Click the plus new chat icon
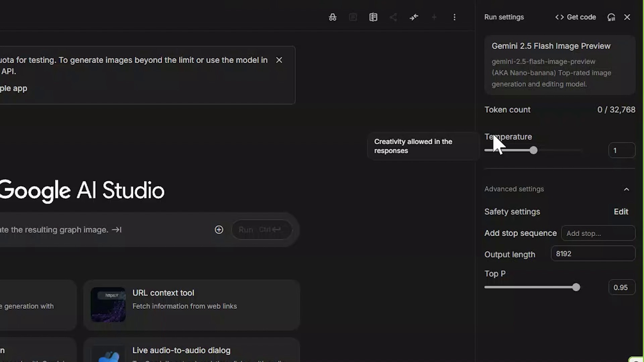 (x=434, y=17)
